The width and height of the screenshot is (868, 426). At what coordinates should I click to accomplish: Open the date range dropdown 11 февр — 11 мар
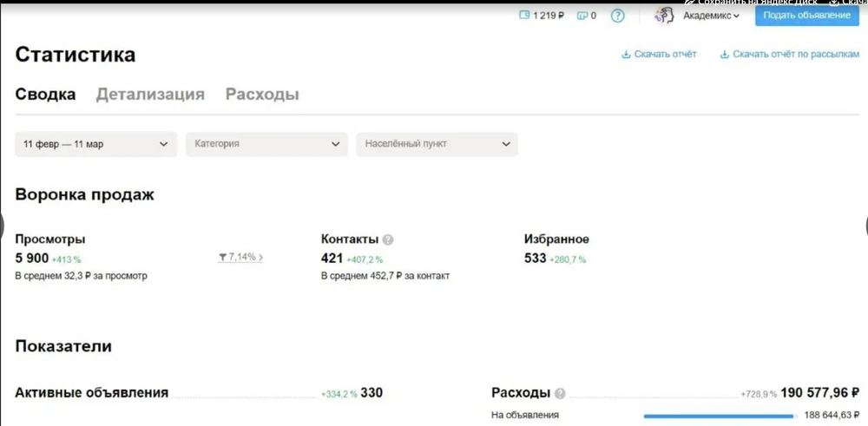coord(96,144)
